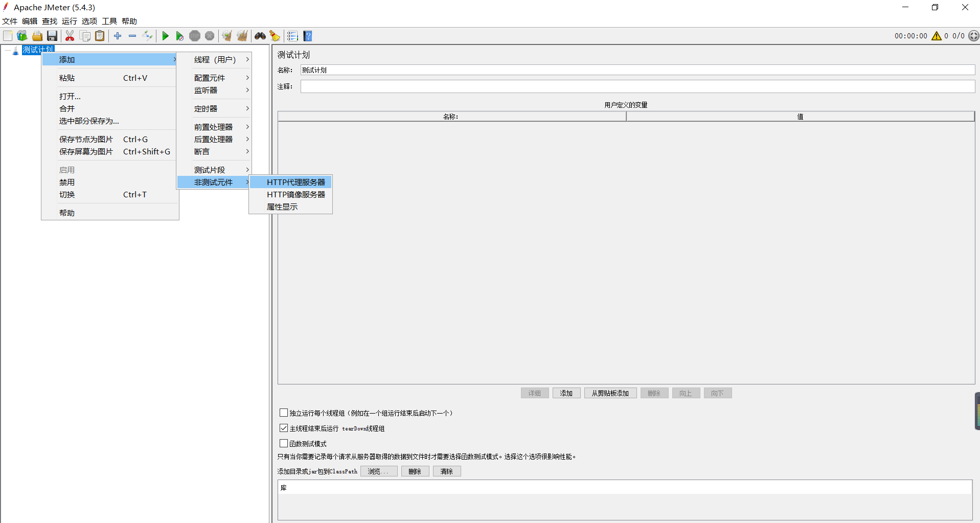The width and height of the screenshot is (980, 523).
Task: Click the 名称 input field
Action: 637,70
